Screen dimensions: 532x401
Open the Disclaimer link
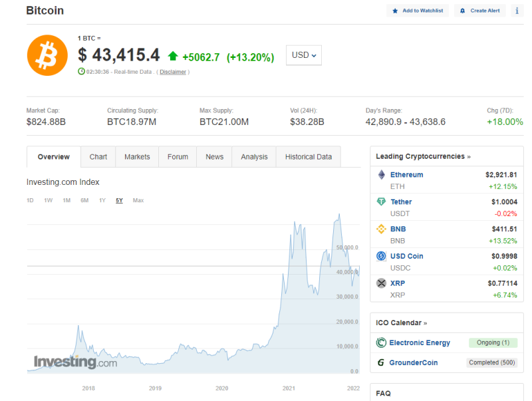click(173, 72)
